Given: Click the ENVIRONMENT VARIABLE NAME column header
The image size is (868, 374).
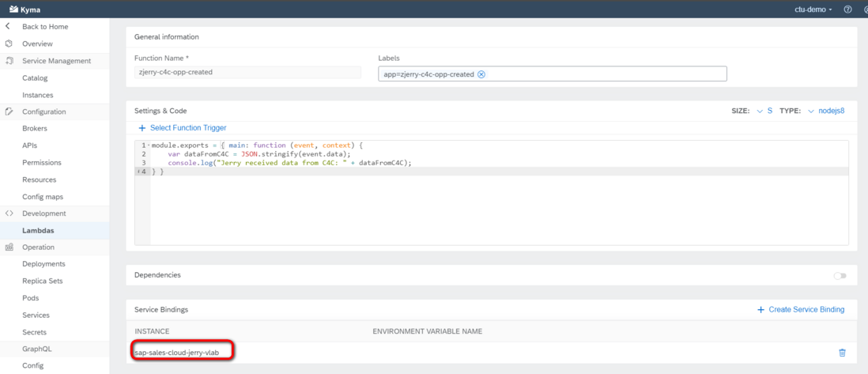Looking at the screenshot, I should (x=428, y=331).
